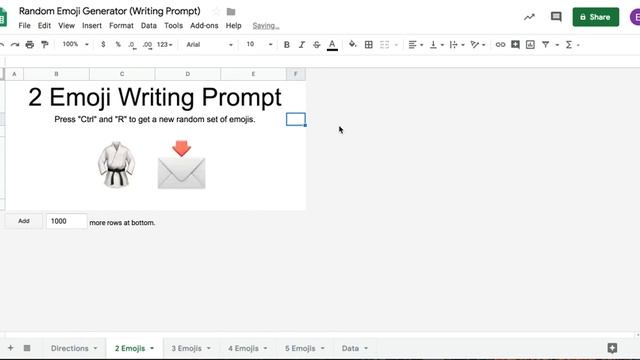Open the Add-ons menu

tap(204, 25)
